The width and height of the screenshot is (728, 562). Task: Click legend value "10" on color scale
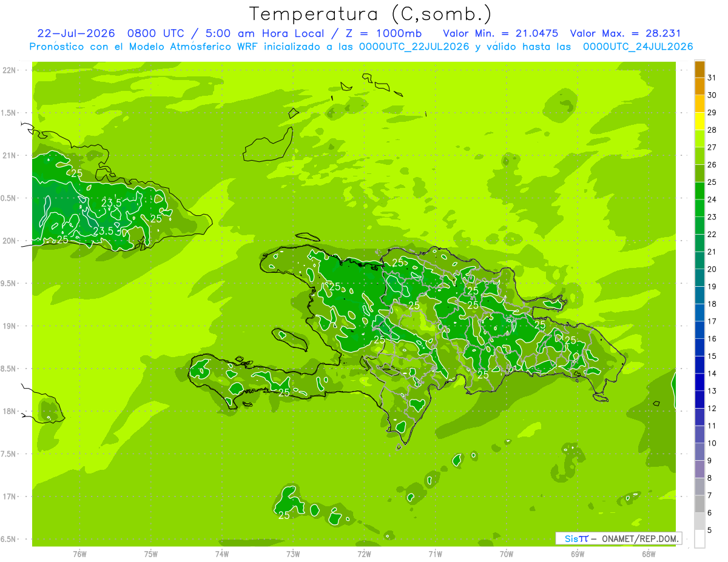(712, 443)
